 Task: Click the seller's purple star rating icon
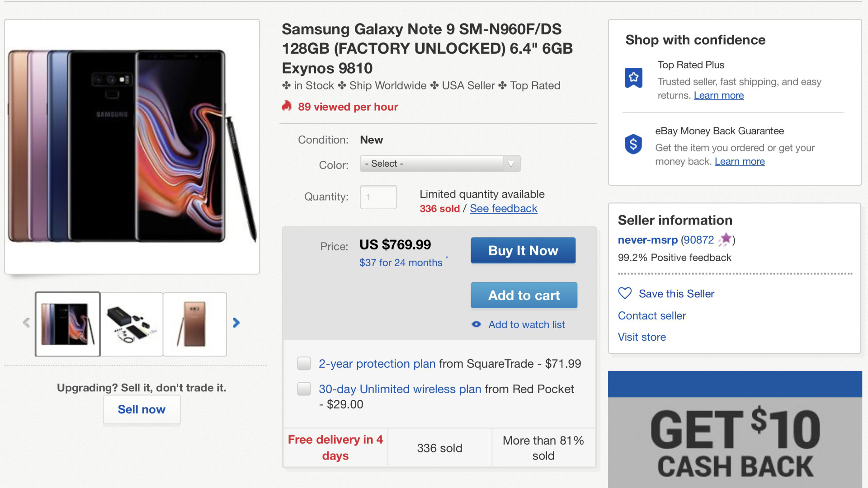[725, 239]
